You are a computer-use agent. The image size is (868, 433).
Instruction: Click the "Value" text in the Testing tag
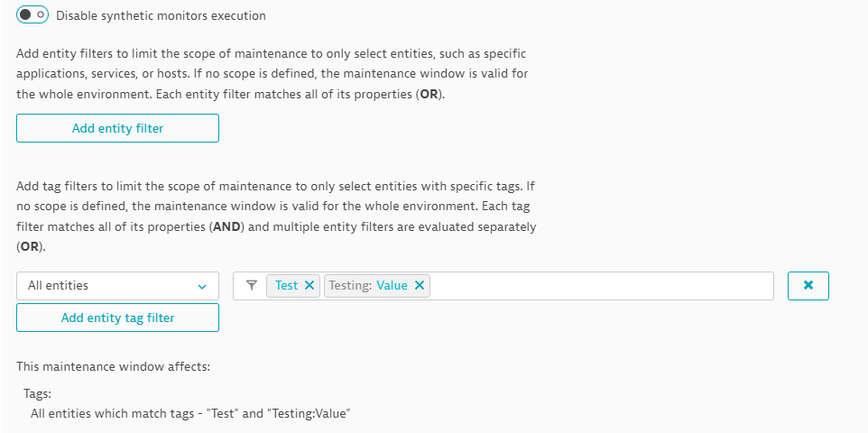click(392, 286)
